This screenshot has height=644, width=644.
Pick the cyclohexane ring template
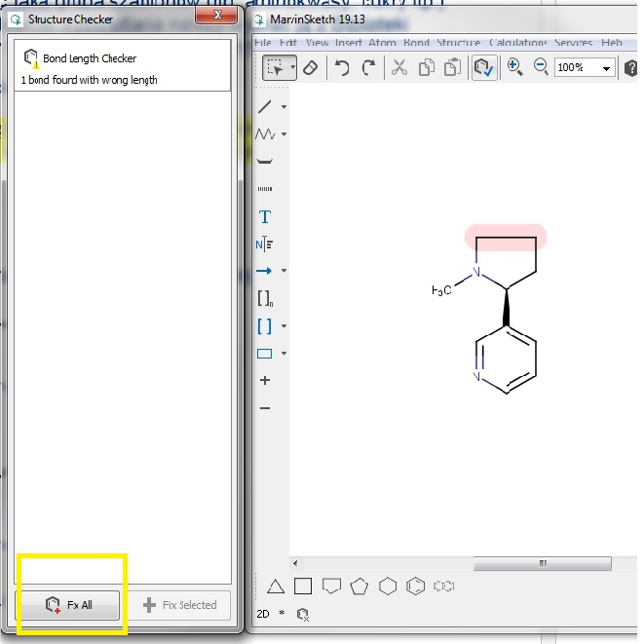388,586
